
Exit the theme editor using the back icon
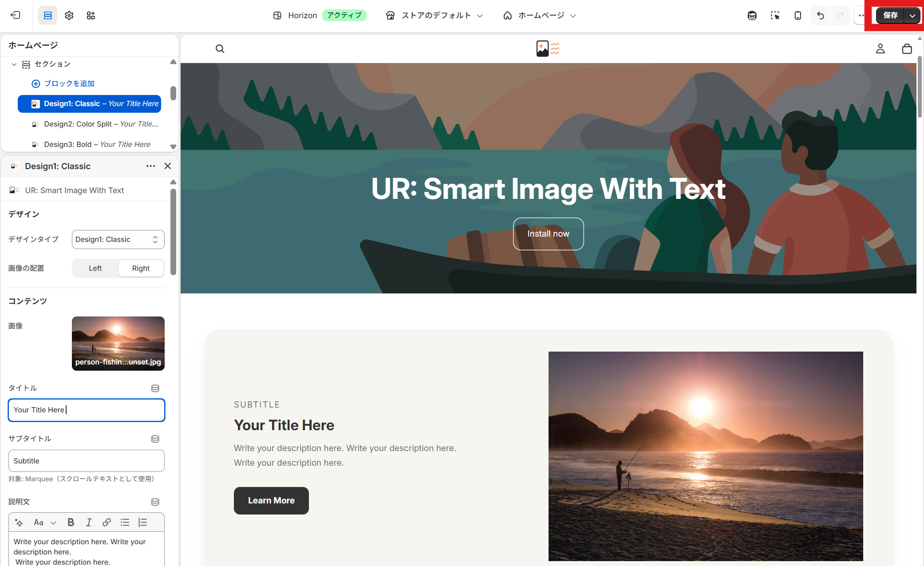(16, 16)
